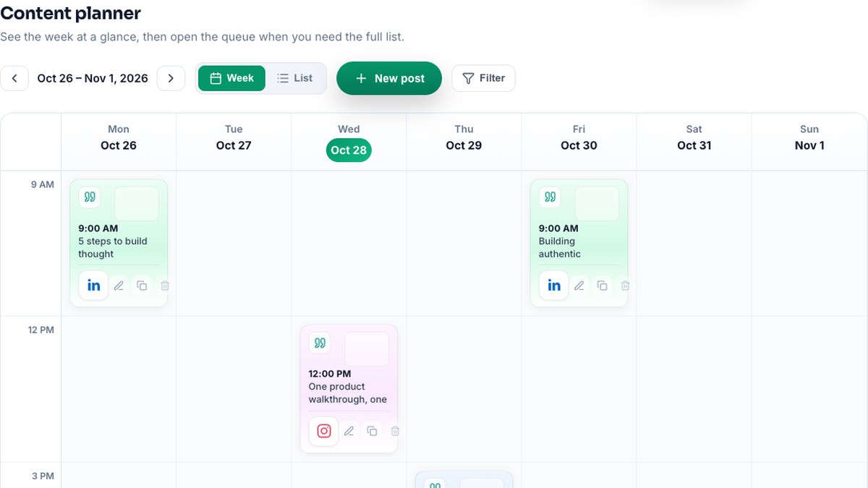The height and width of the screenshot is (488, 868).
Task: Open the Filter options
Action: pos(483,78)
